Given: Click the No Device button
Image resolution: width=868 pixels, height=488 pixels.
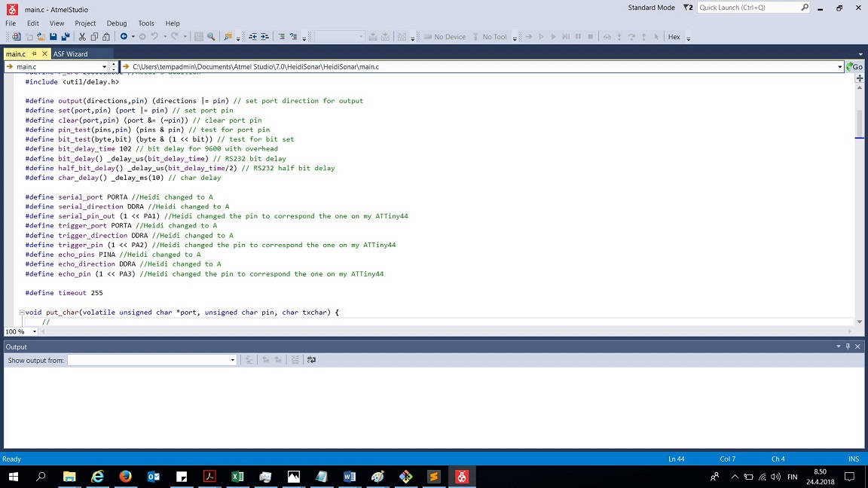Looking at the screenshot, I should pos(445,36).
